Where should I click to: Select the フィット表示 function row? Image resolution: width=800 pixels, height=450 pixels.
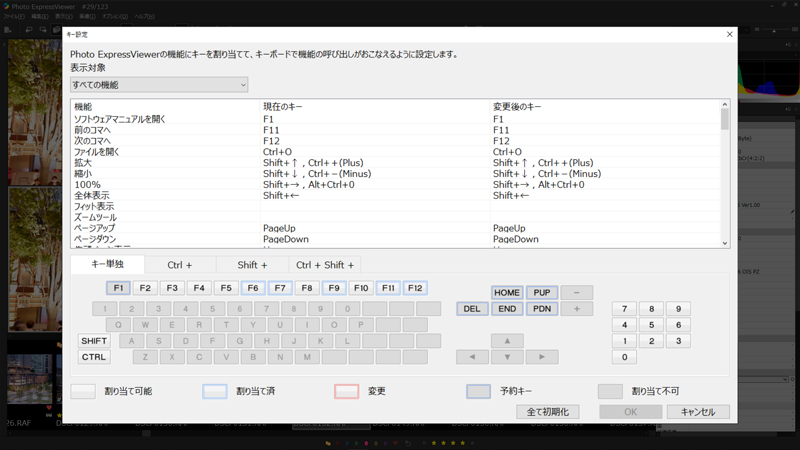[x=395, y=206]
